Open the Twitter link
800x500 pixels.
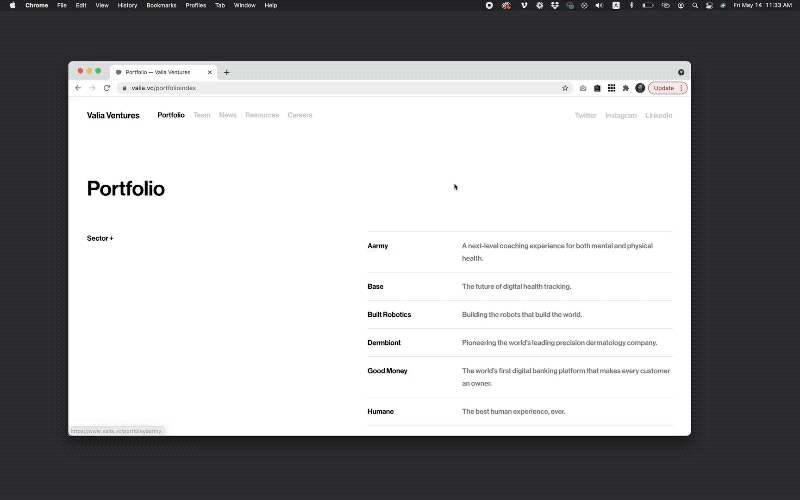pos(586,116)
